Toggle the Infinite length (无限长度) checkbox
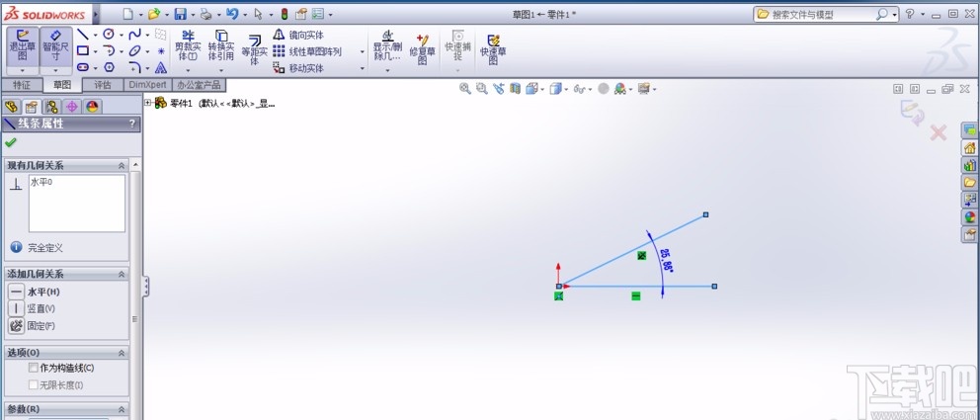The width and height of the screenshot is (980, 420). 34,385
